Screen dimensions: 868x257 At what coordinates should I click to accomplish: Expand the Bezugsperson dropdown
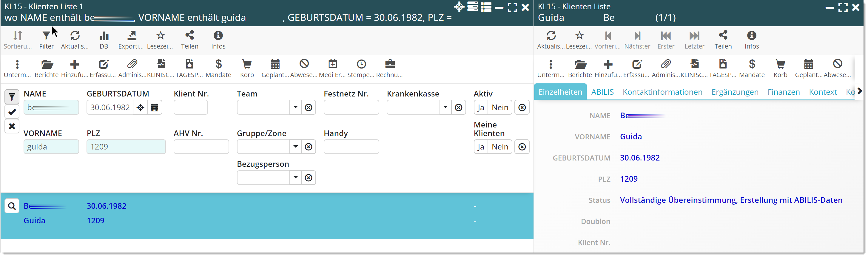tap(295, 177)
